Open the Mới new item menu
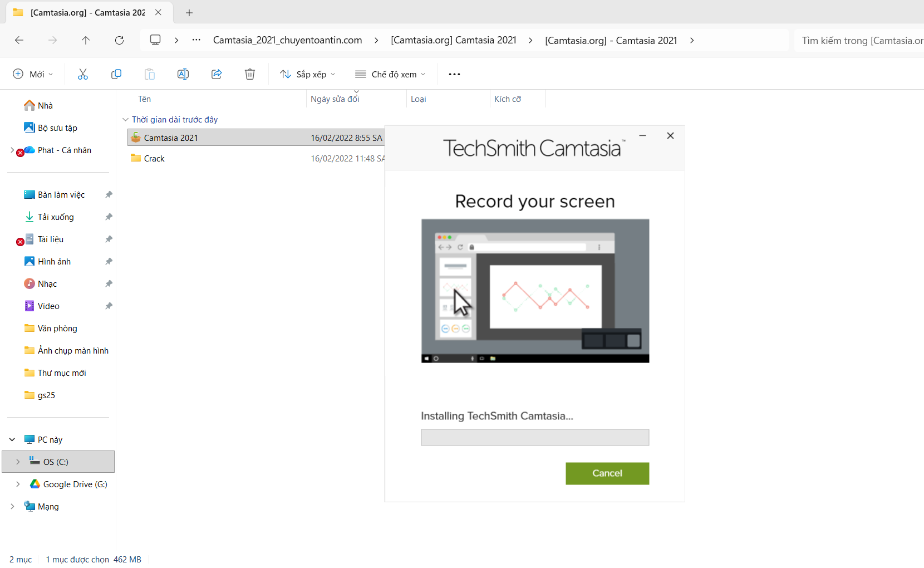 point(33,74)
